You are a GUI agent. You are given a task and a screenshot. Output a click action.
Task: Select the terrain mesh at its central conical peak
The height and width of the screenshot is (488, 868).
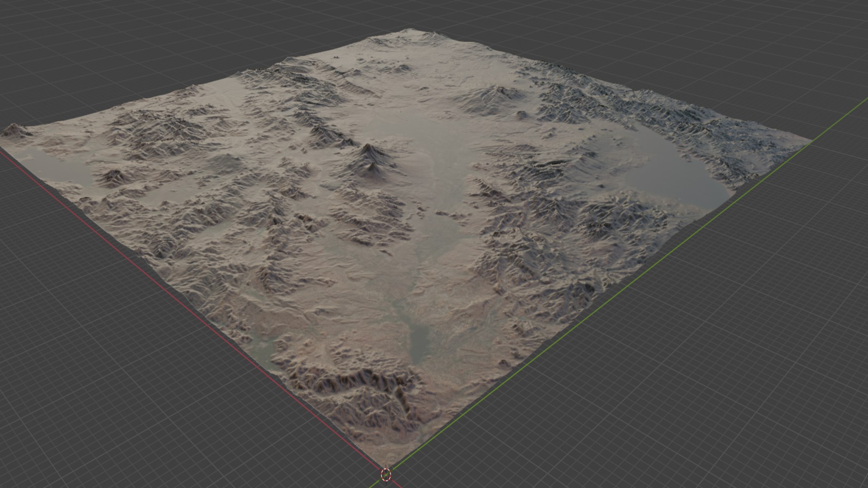point(371,158)
